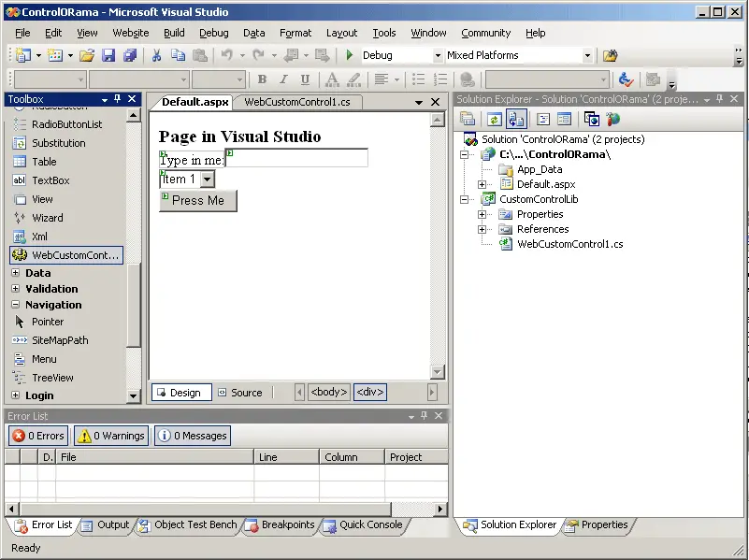749x560 pixels.
Task: Toggle Underline formatting button
Action: (305, 79)
